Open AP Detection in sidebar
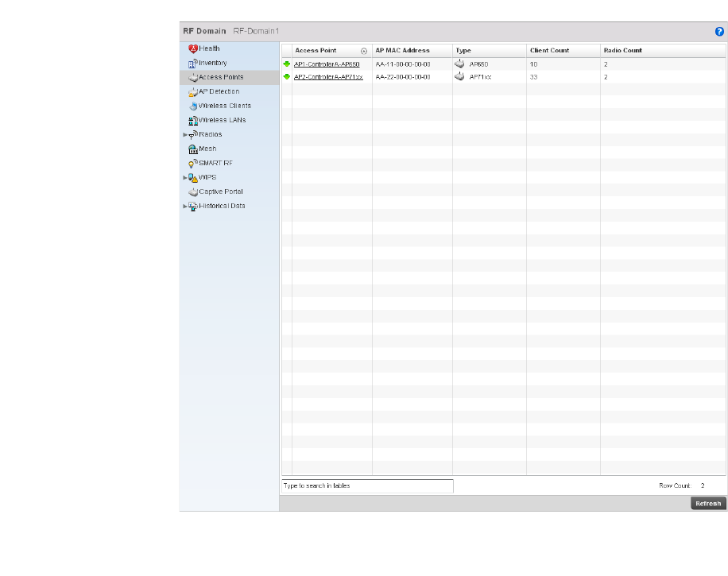 (x=219, y=91)
